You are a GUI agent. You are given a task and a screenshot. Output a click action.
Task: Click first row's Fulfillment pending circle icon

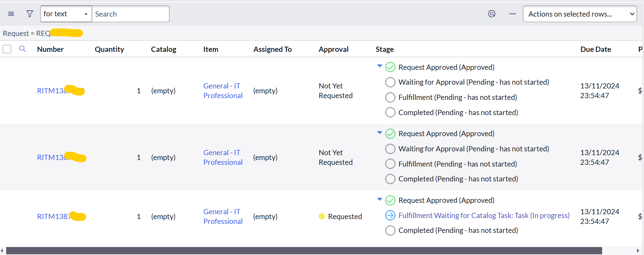click(390, 97)
